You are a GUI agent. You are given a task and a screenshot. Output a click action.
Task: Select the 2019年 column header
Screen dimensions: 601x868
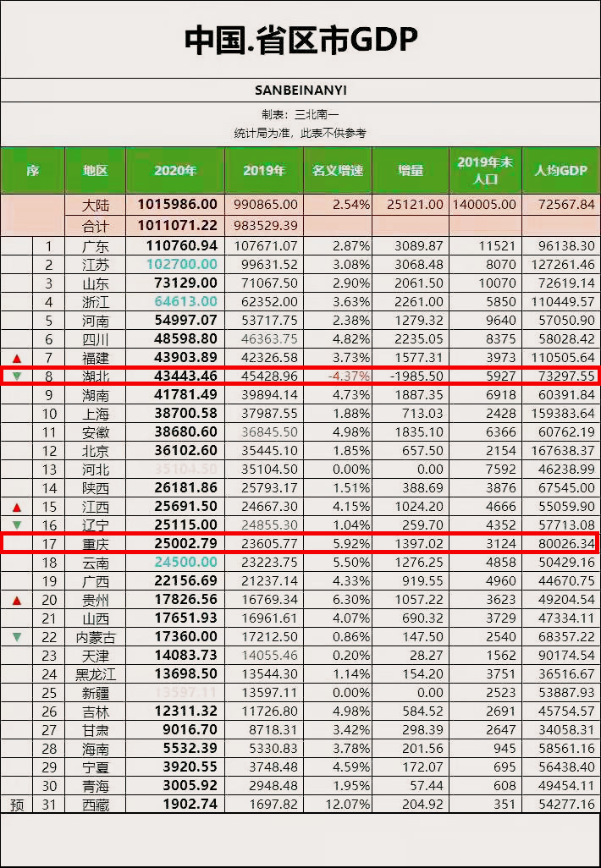(x=263, y=171)
